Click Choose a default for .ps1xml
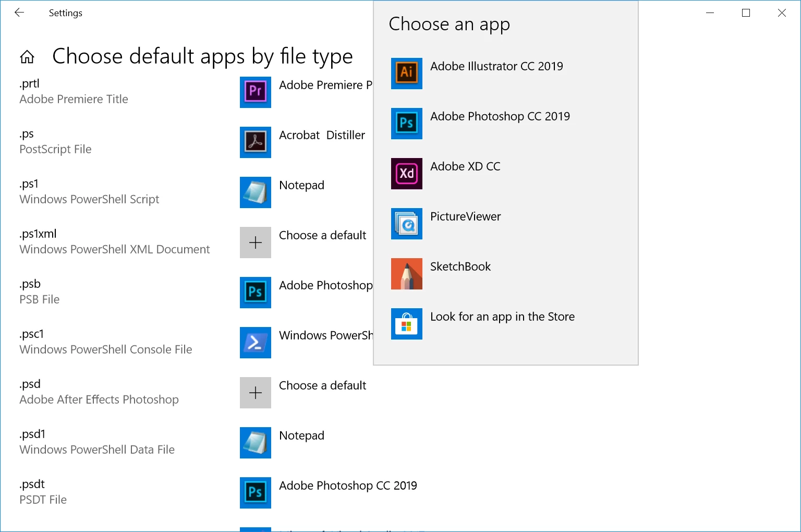Viewport: 801px width, 532px height. tap(322, 235)
